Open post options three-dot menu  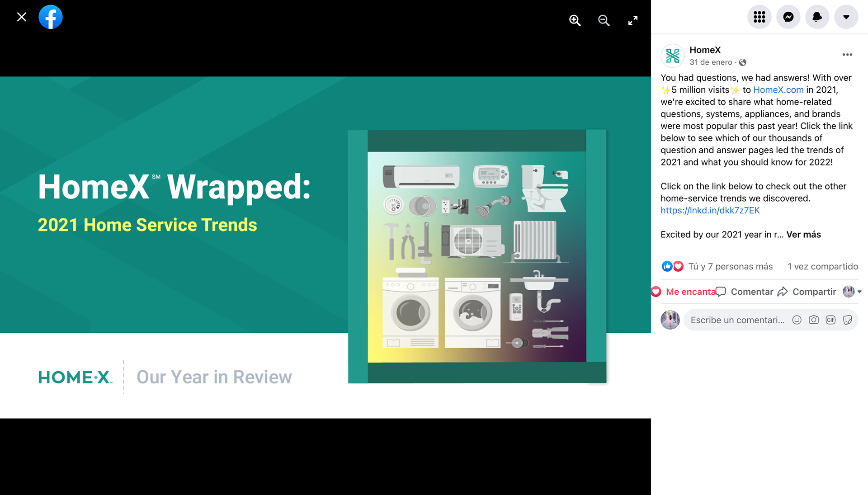click(847, 55)
